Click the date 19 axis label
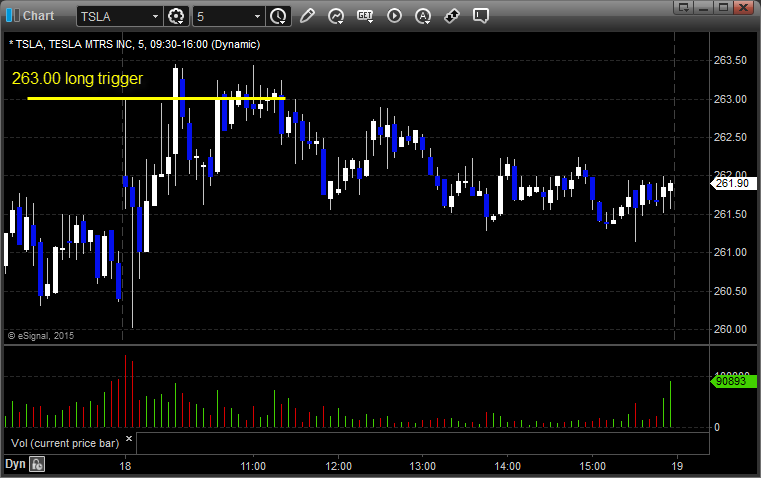Image resolution: width=761 pixels, height=478 pixels. [x=677, y=466]
